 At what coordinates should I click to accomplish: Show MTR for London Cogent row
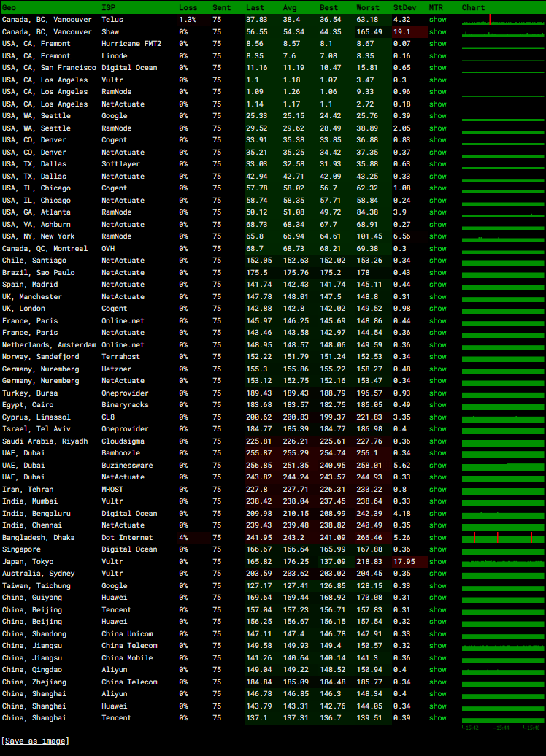[437, 309]
